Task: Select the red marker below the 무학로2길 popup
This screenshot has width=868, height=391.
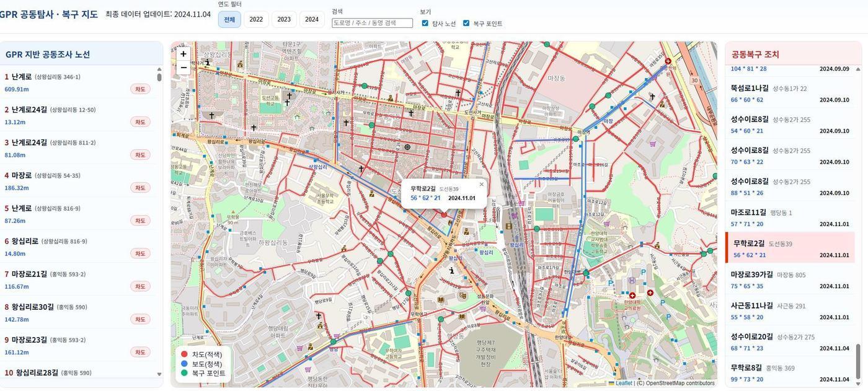Action: point(445,214)
